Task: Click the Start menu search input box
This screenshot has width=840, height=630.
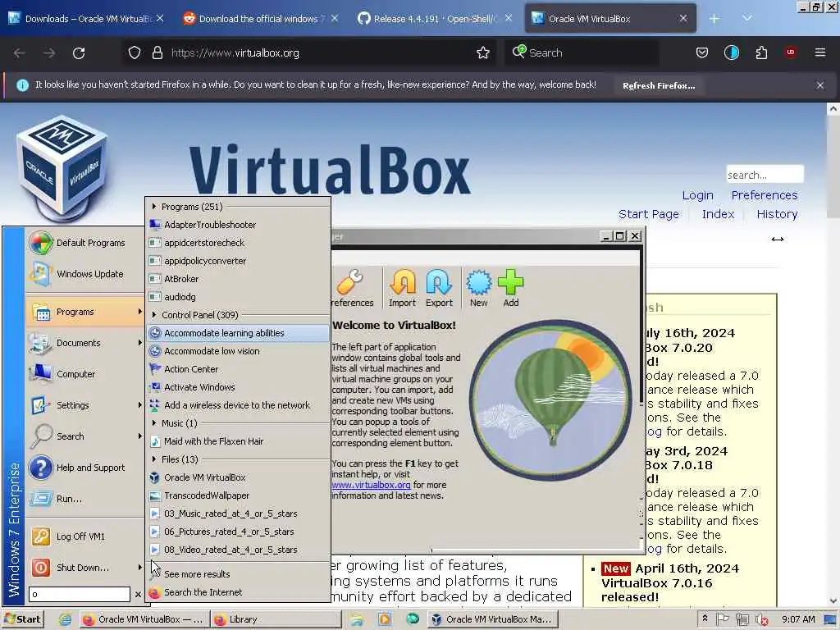Action: [x=80, y=594]
